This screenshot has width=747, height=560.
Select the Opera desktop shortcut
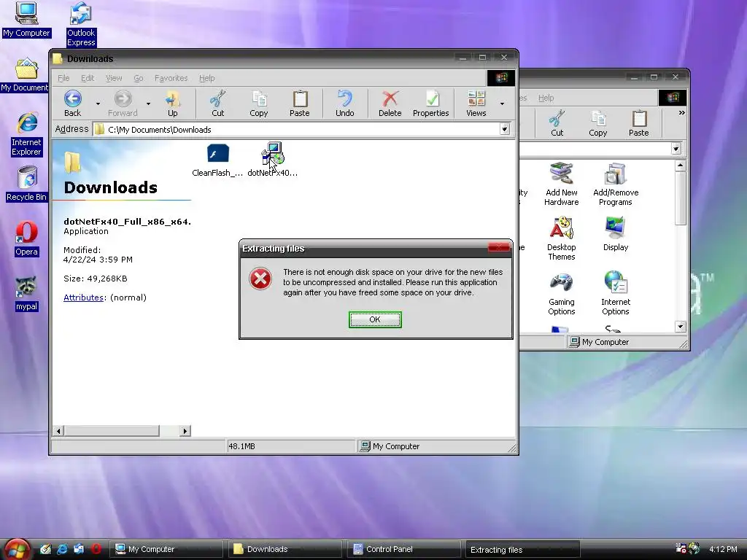[x=26, y=238]
